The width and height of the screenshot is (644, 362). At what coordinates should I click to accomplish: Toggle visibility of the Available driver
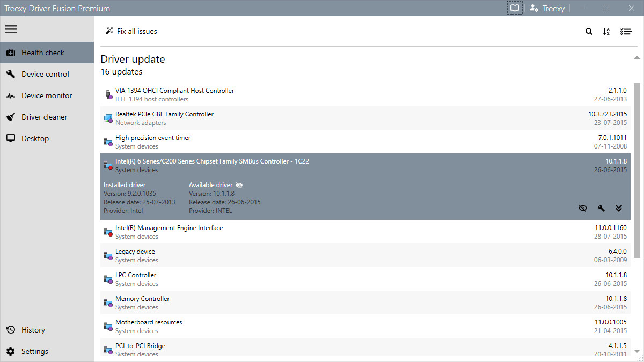239,184
